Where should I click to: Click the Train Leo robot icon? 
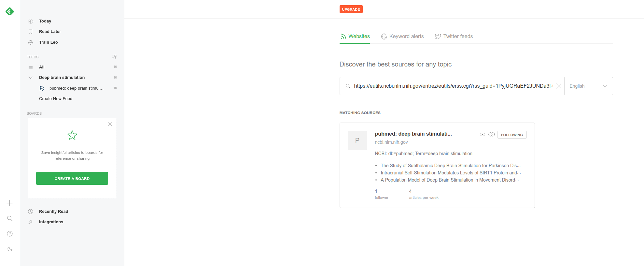click(x=31, y=42)
